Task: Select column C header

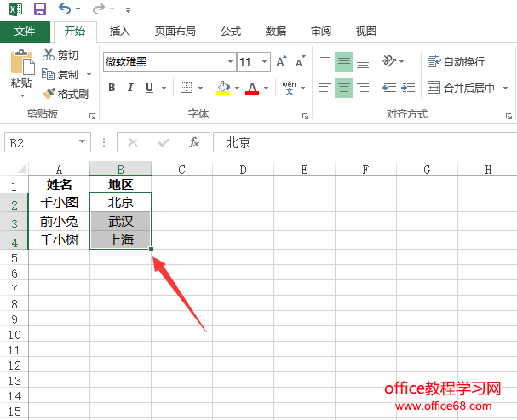Action: [181, 170]
